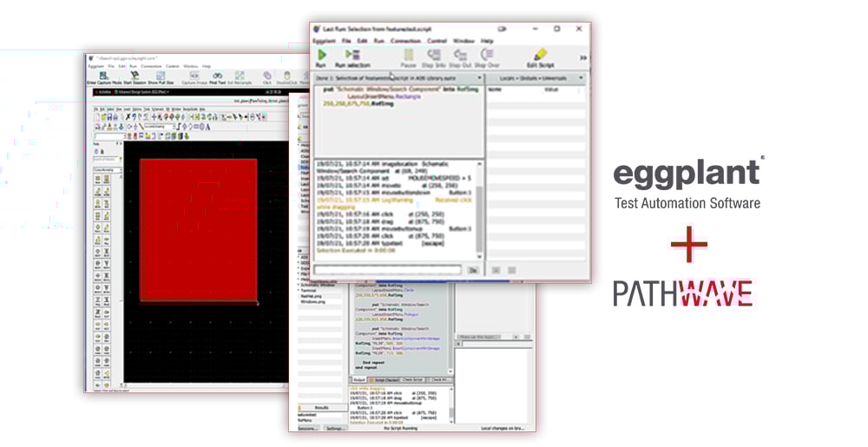Expand the toolbar overflow chevron
Screen dimensions: 868x447
click(x=582, y=57)
